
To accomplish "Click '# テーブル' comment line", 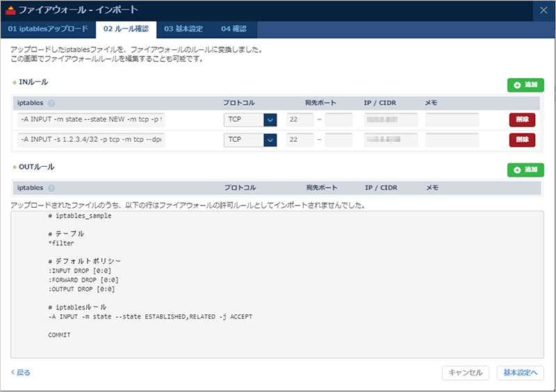I will 66,234.
